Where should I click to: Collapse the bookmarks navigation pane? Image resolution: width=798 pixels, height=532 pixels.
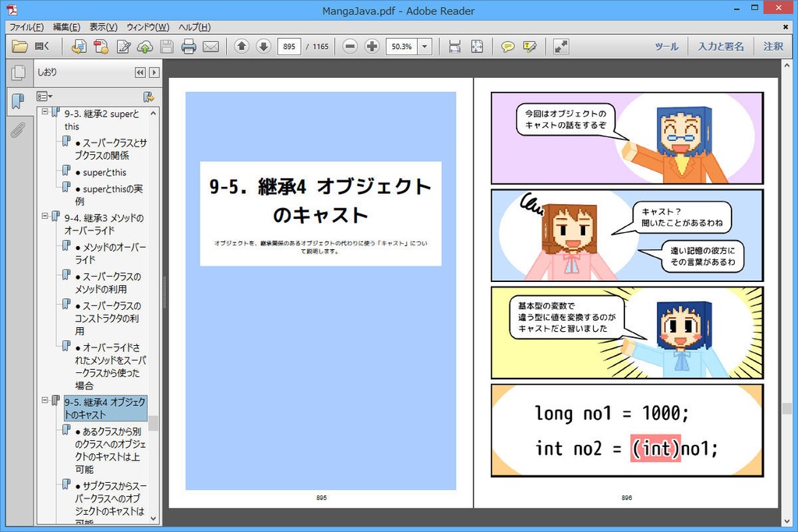click(x=139, y=72)
